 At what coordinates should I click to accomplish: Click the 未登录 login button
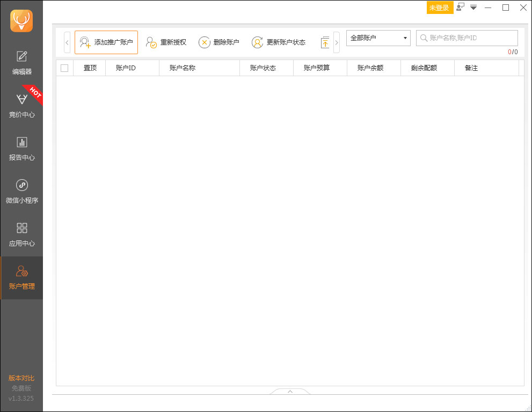pos(440,8)
